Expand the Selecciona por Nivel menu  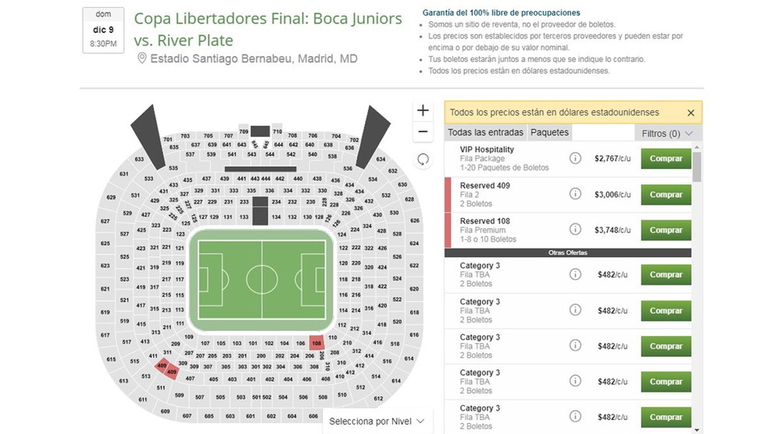(377, 421)
